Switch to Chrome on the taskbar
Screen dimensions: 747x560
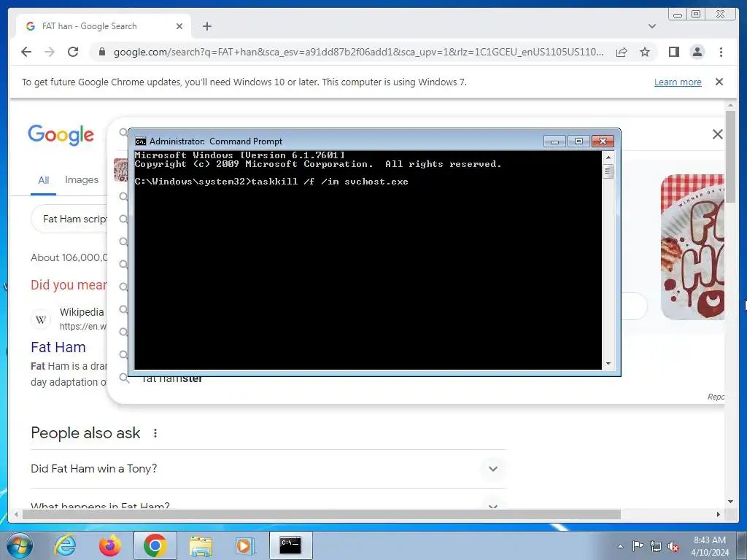[155, 545]
